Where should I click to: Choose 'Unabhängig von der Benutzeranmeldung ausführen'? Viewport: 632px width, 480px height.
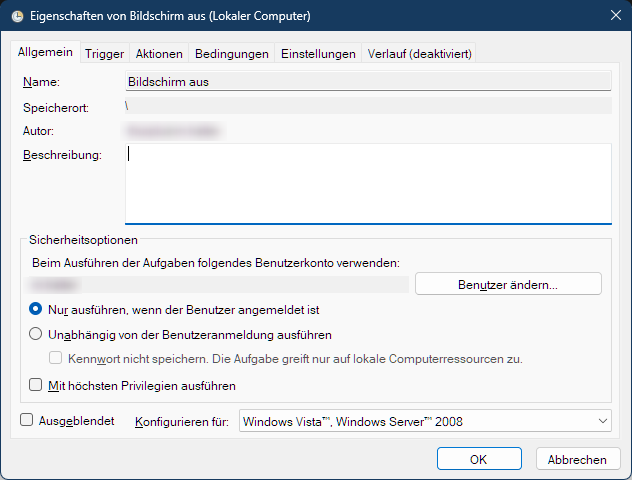36,335
